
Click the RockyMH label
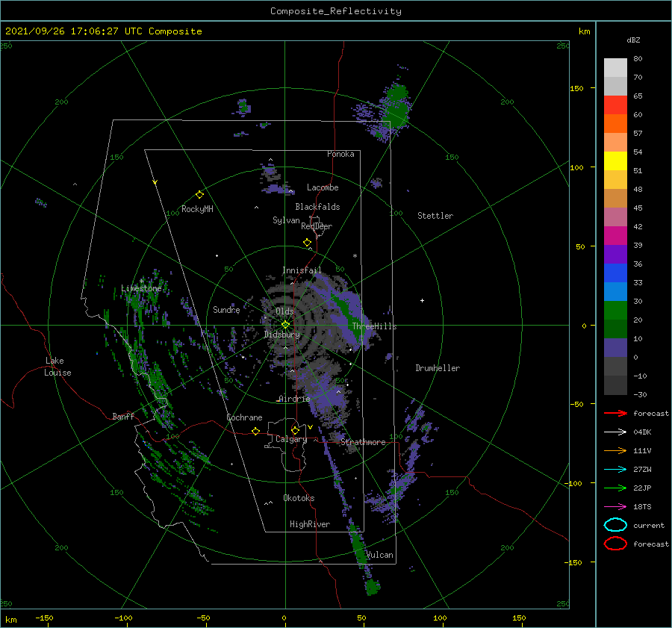[197, 209]
